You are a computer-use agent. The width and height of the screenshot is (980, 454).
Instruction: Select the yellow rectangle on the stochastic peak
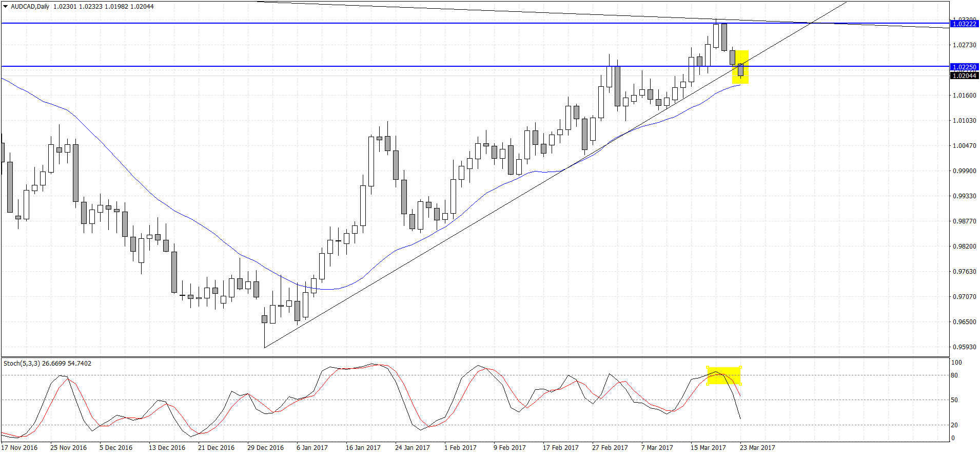point(724,376)
